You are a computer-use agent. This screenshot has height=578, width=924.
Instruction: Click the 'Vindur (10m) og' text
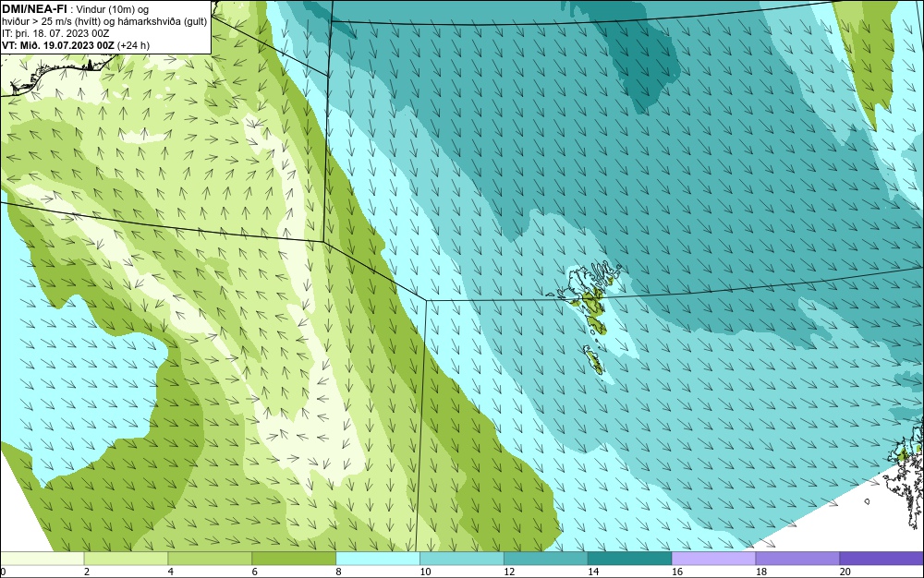pyautogui.click(x=113, y=9)
